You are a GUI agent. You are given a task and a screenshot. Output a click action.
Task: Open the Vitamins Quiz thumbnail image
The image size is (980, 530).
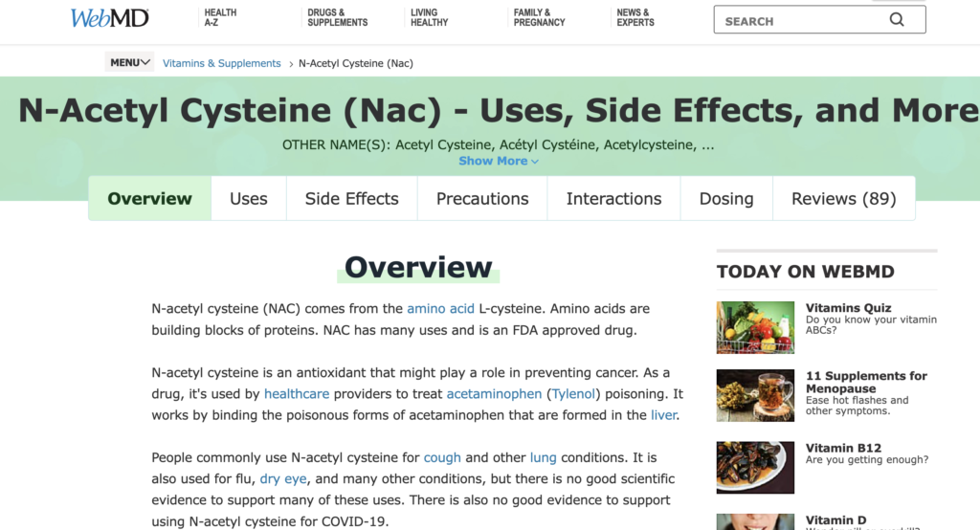pos(755,328)
